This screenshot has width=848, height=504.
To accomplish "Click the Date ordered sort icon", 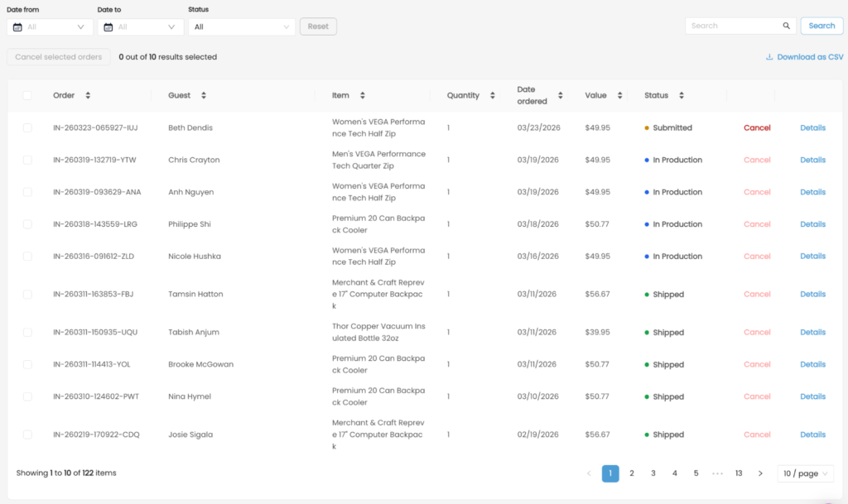I will (561, 96).
